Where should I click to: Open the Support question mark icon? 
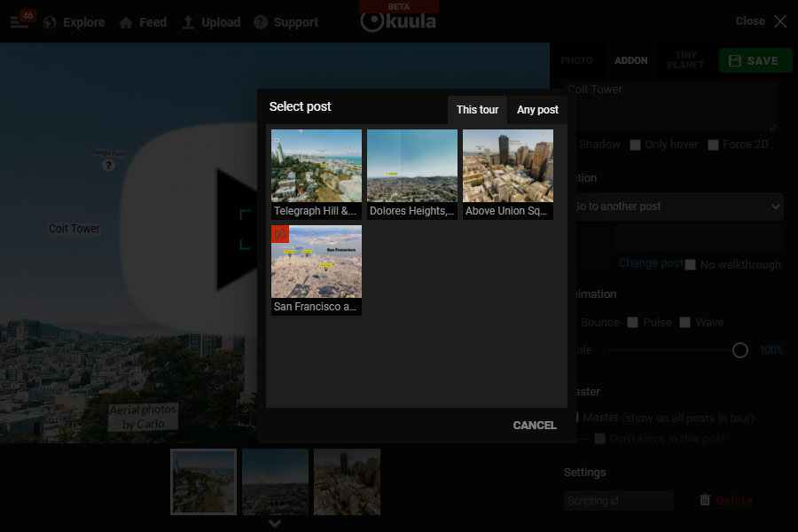(261, 22)
